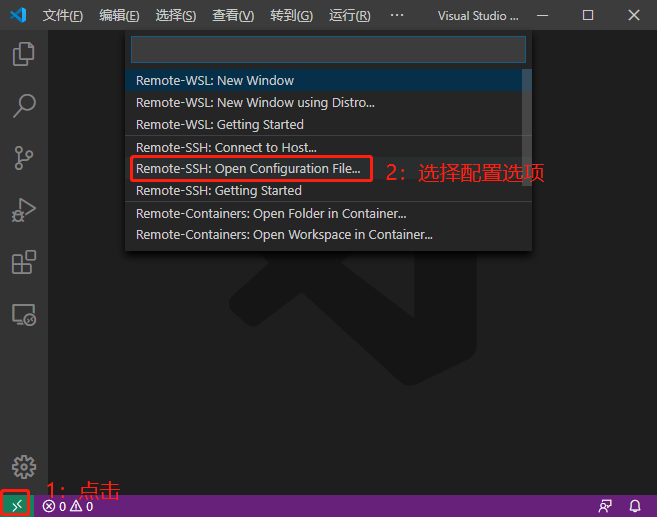This screenshot has width=657, height=517.
Task: Select Remote-Containers: Open Folder in Container...
Action: pos(328,214)
